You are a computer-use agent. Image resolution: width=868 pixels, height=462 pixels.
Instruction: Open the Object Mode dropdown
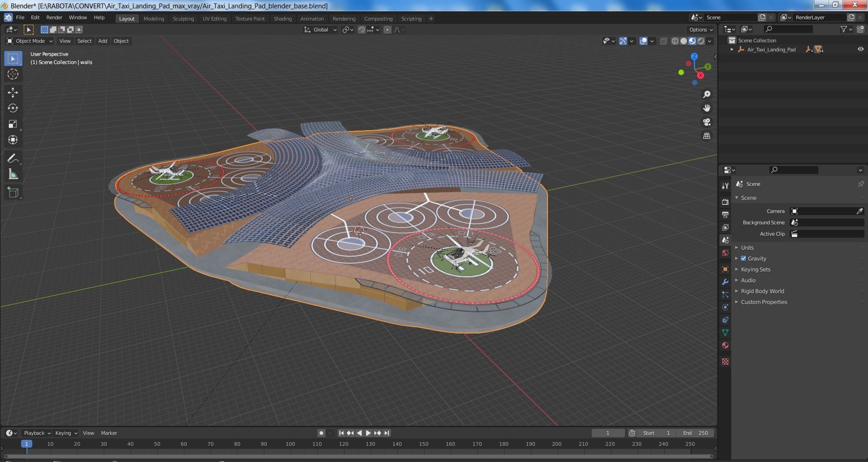[30, 41]
